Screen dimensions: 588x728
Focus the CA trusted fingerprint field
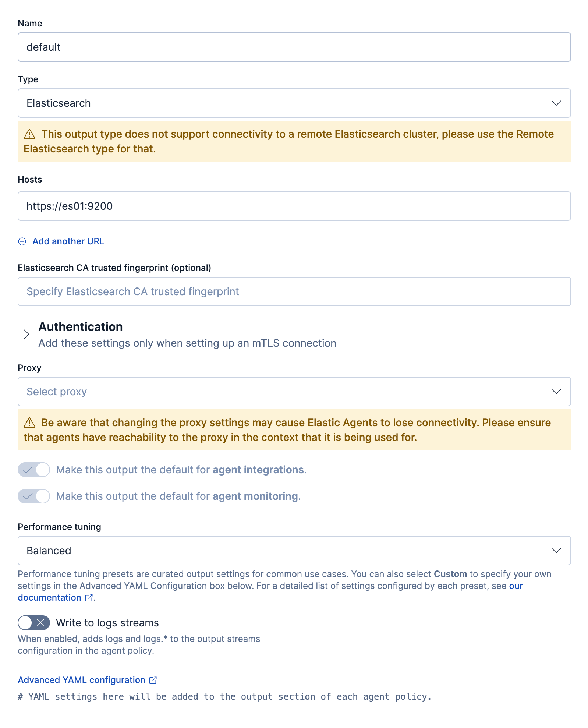click(x=294, y=291)
